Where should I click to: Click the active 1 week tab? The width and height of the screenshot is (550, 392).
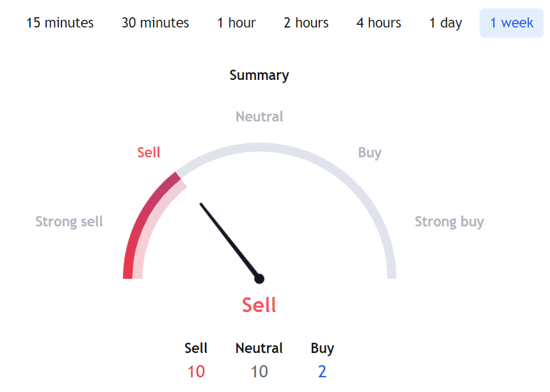(512, 23)
